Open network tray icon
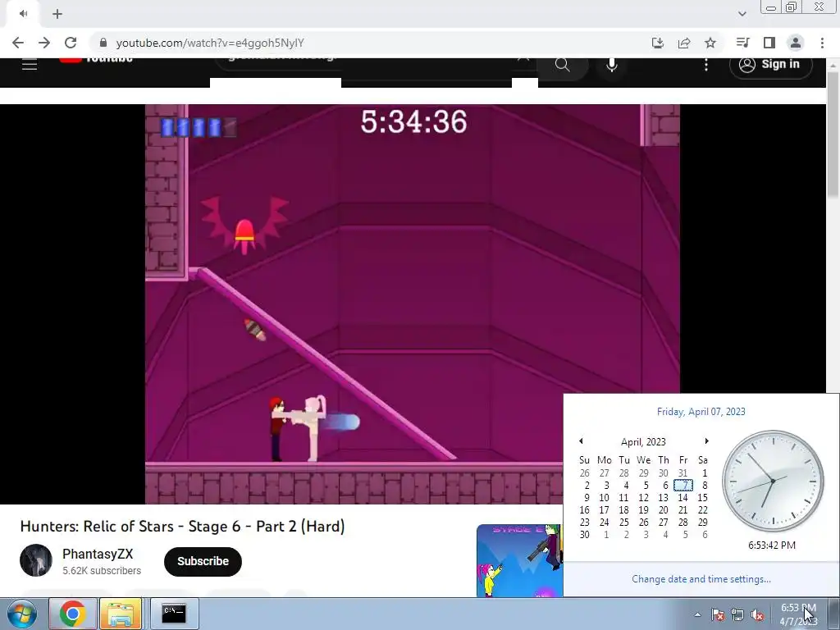 [737, 614]
